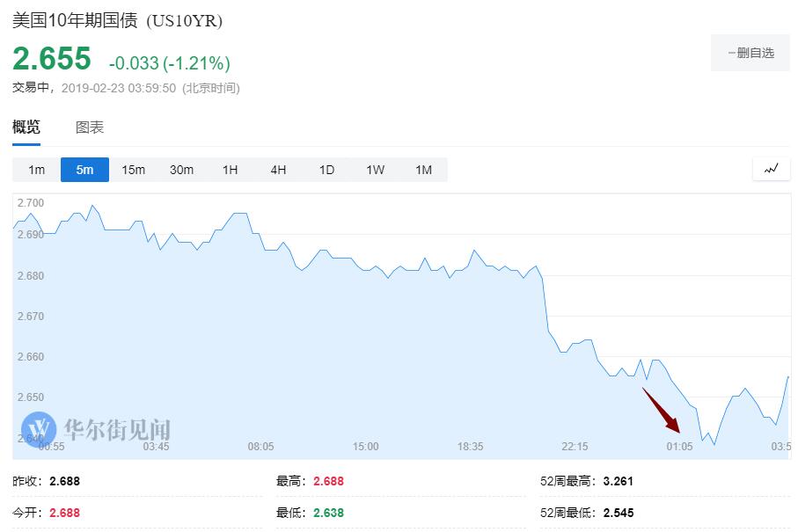Switch to the 概览 tab
Image resolution: width=798 pixels, height=532 pixels.
26,127
